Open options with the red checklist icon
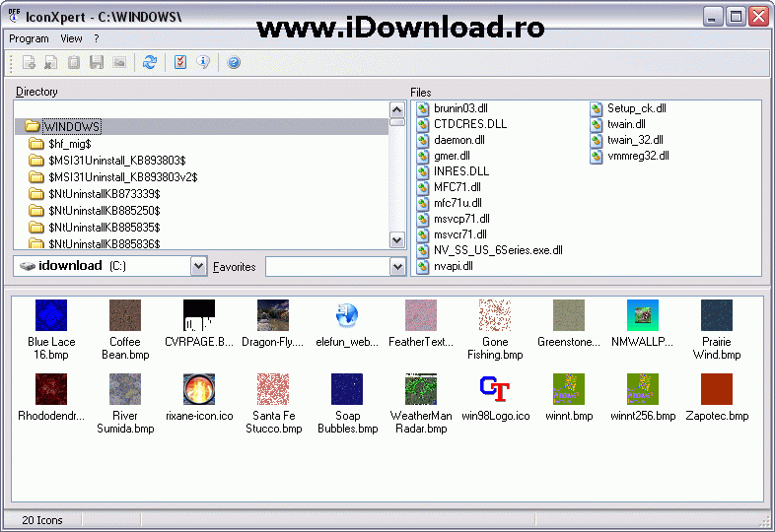Image resolution: width=775 pixels, height=532 pixels. click(x=180, y=63)
